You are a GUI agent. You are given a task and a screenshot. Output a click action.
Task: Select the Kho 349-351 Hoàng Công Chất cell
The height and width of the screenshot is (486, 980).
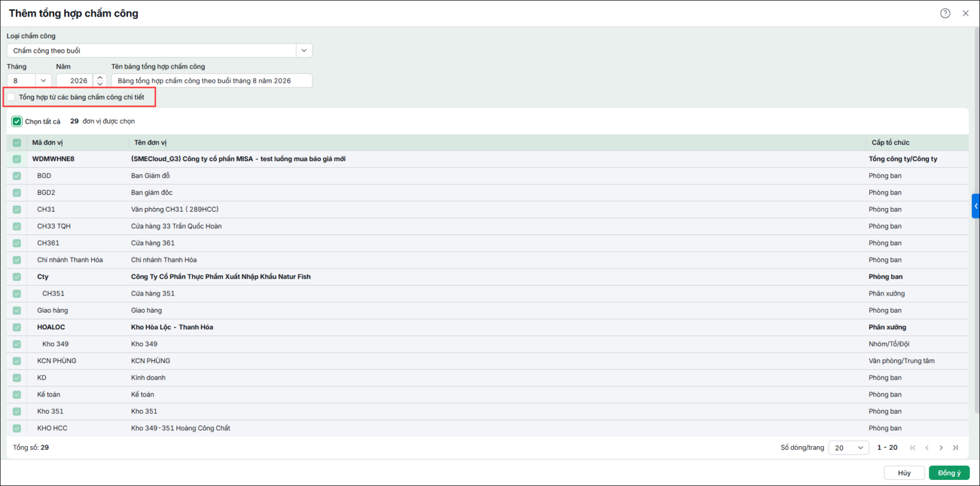point(181,428)
